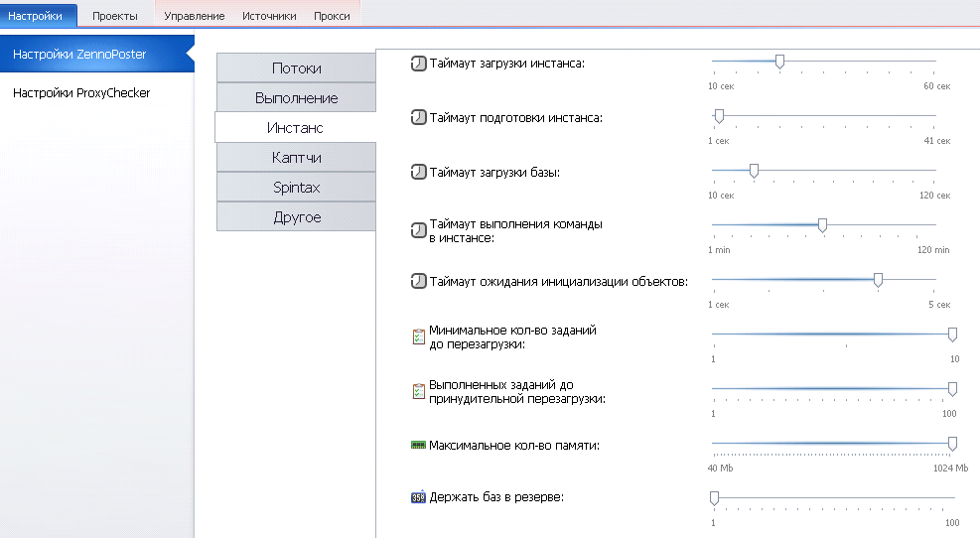The image size is (980, 538).
Task: Click clock icon for object initialization timeout
Action: pos(418,281)
